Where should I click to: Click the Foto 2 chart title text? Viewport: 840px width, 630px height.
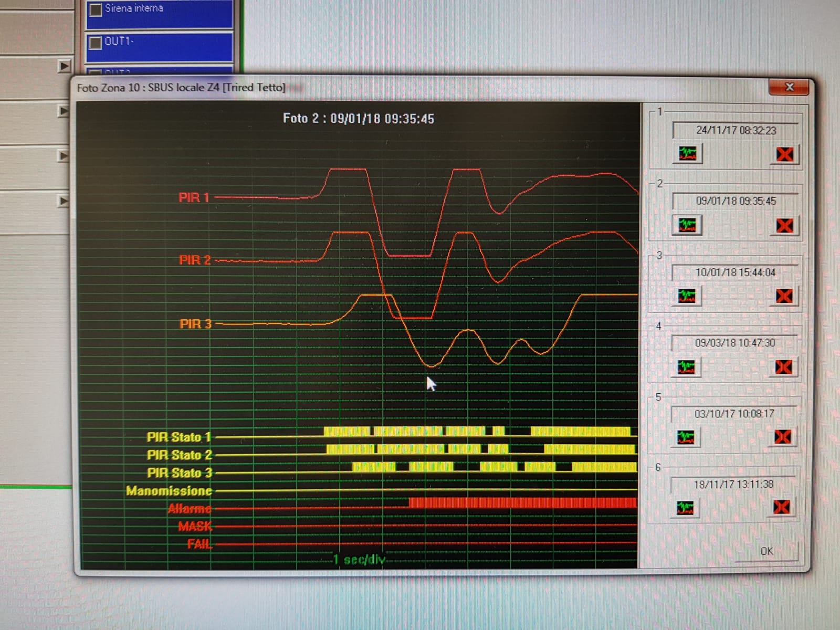359,119
